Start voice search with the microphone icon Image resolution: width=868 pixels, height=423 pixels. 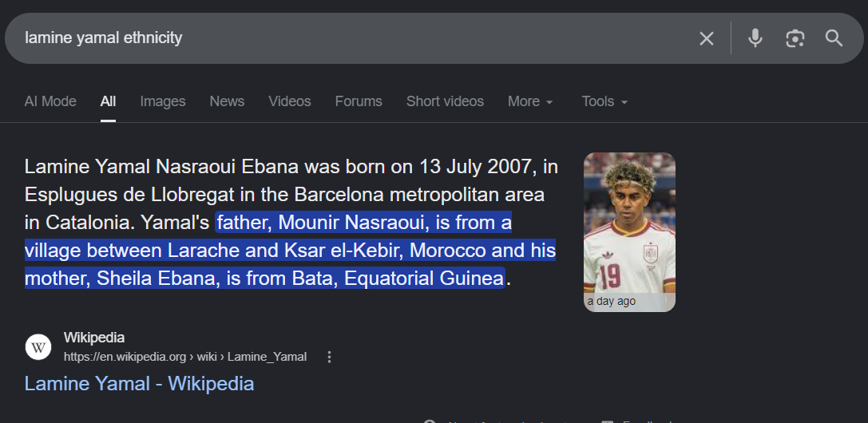click(x=755, y=38)
